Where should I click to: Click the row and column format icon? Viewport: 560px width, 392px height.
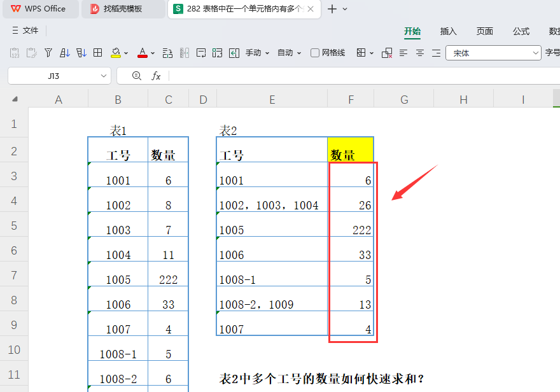[167, 53]
